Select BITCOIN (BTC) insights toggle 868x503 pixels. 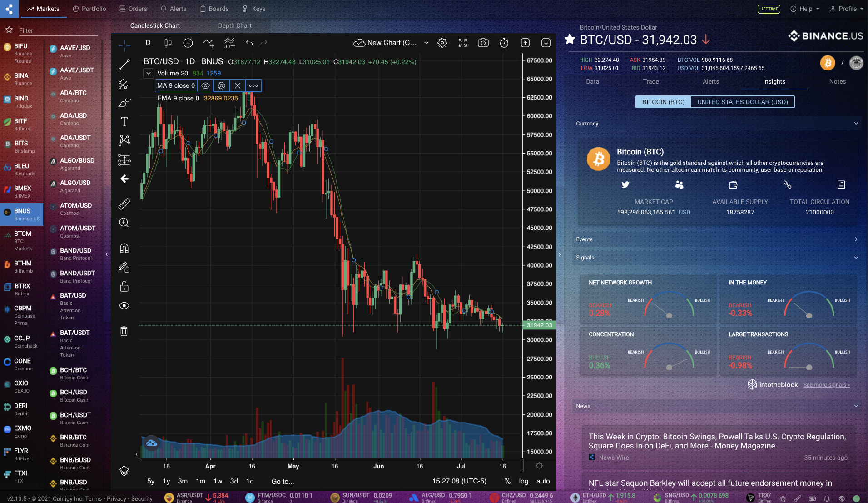[663, 102]
